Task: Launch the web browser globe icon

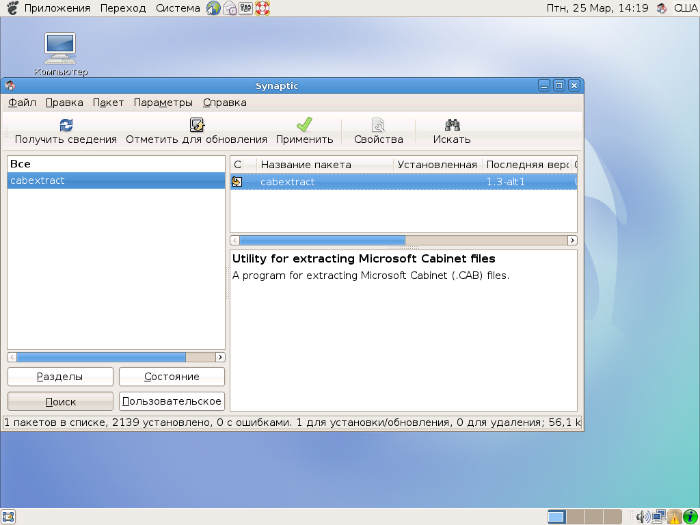Action: click(213, 8)
